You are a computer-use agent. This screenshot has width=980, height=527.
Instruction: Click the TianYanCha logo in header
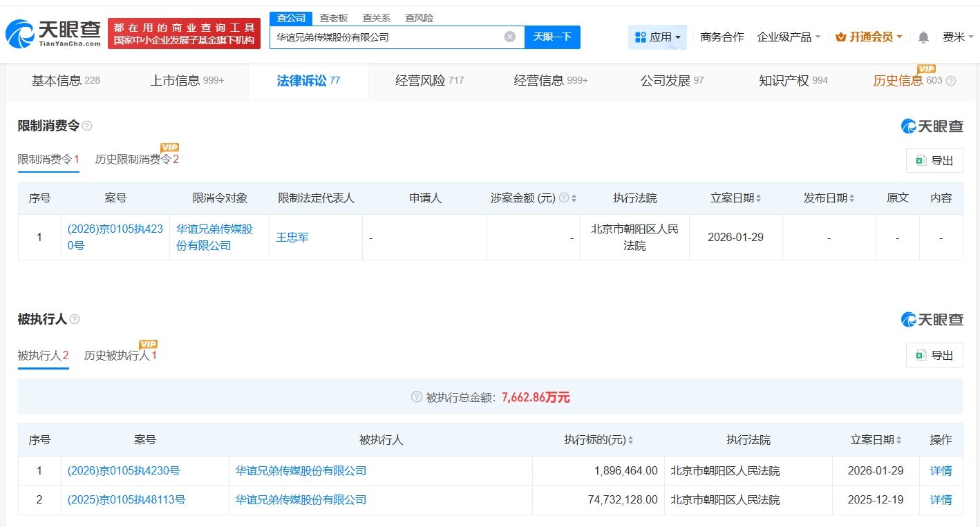pyautogui.click(x=54, y=32)
